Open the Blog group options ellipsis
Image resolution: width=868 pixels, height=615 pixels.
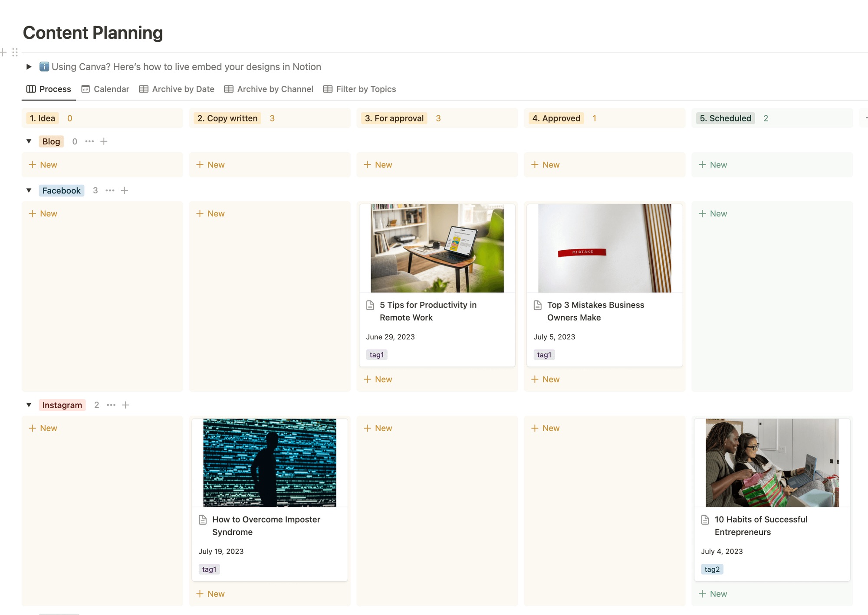[x=89, y=141]
